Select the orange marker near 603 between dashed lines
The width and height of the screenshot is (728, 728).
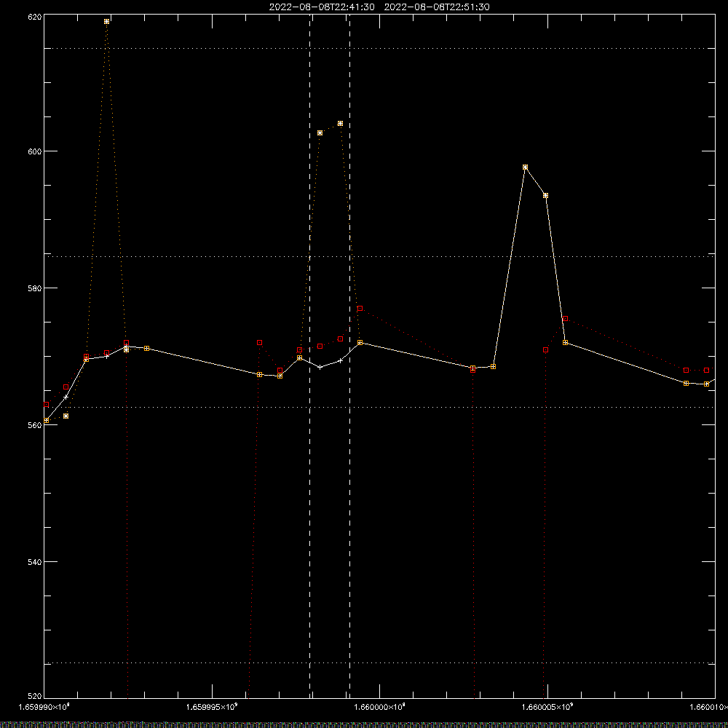[x=320, y=132]
